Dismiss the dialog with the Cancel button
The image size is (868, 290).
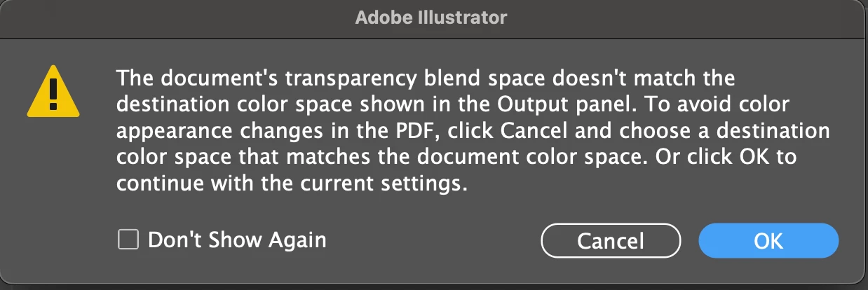[611, 241]
